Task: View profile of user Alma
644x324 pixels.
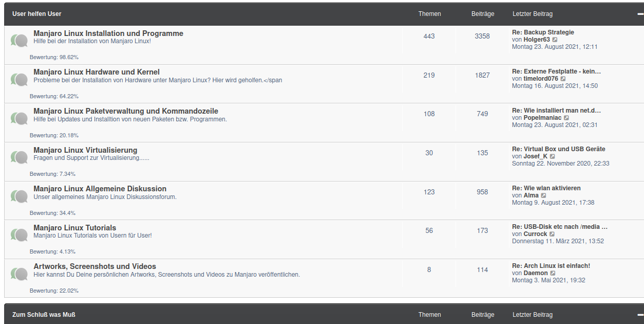Action: [x=531, y=195]
